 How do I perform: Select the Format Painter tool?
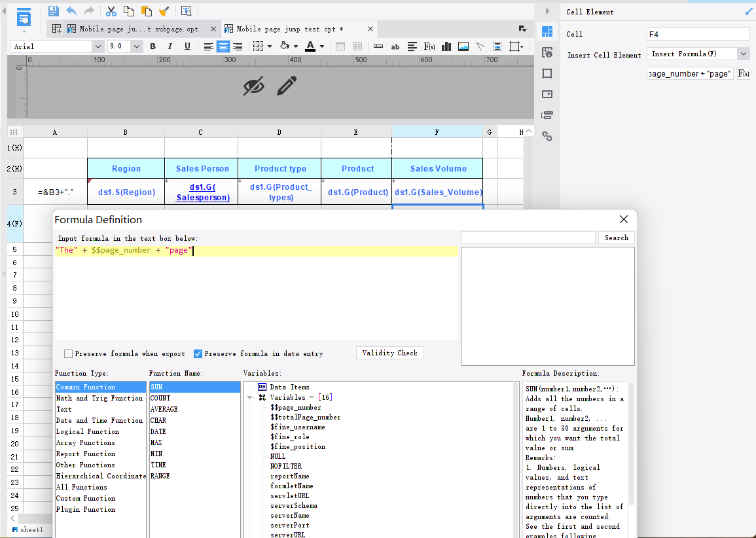[x=164, y=11]
